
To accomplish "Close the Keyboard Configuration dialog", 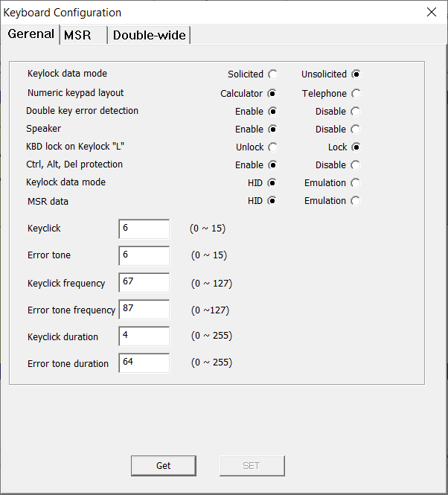I will pyautogui.click(x=432, y=13).
